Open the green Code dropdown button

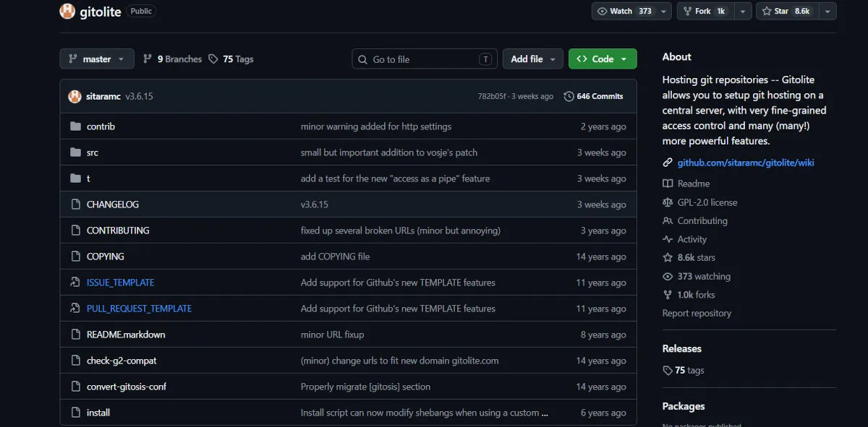(x=603, y=59)
